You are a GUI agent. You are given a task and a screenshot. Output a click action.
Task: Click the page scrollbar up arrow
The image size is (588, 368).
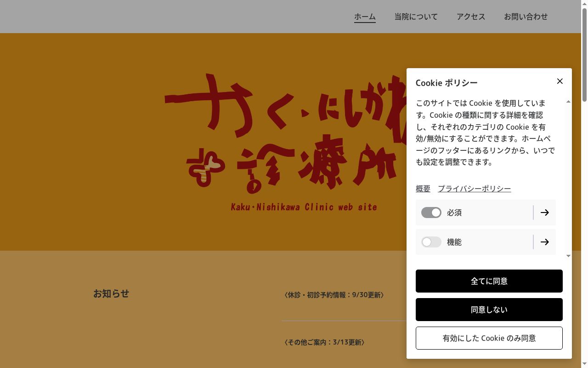584,3
